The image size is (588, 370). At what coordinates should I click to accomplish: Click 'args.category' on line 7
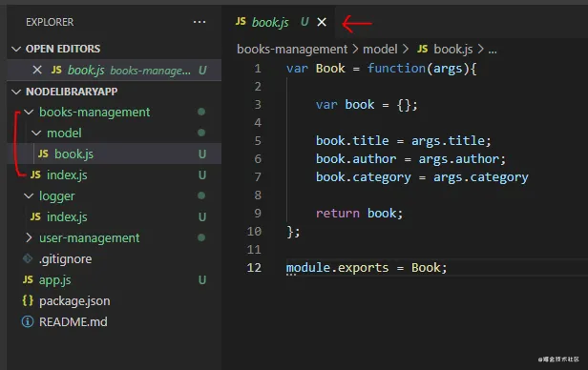[481, 177]
